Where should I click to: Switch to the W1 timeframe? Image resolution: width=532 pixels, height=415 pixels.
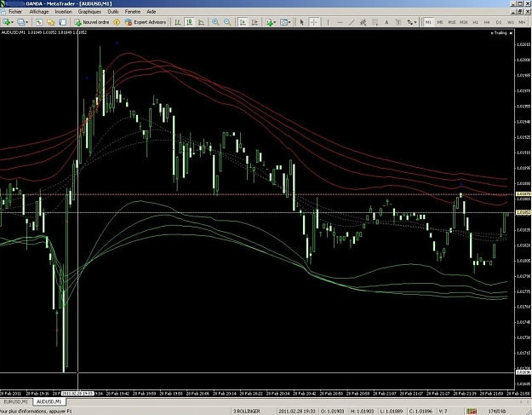point(511,22)
